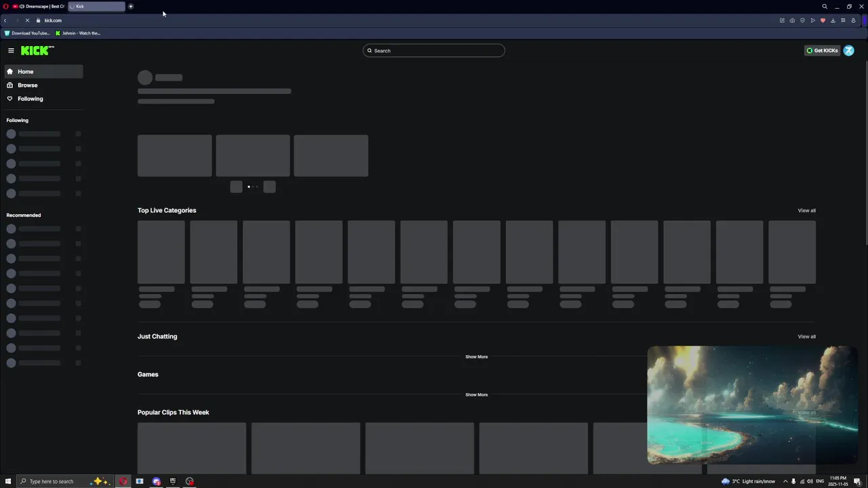868x488 pixels.
Task: Click the taskbar volume speaker icon
Action: tap(810, 481)
